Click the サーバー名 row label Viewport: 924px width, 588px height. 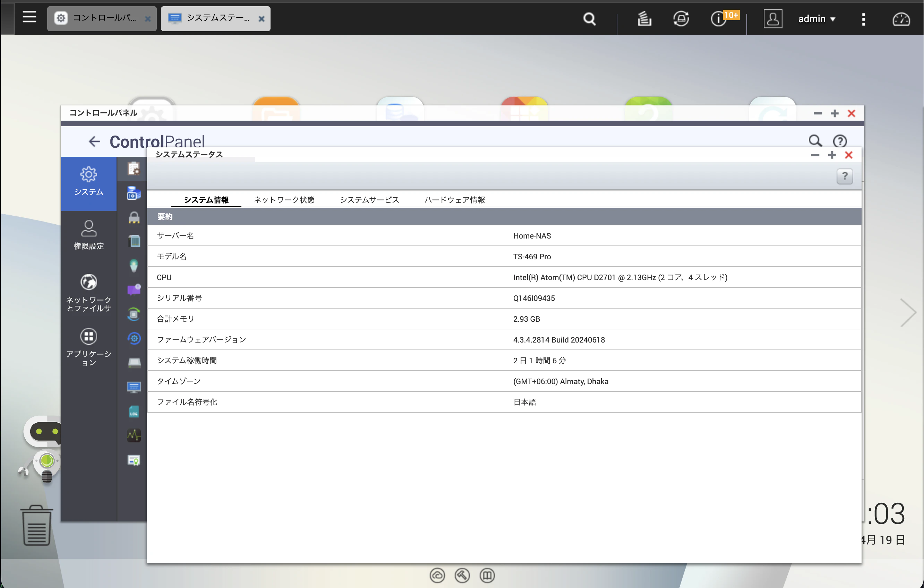pyautogui.click(x=176, y=236)
